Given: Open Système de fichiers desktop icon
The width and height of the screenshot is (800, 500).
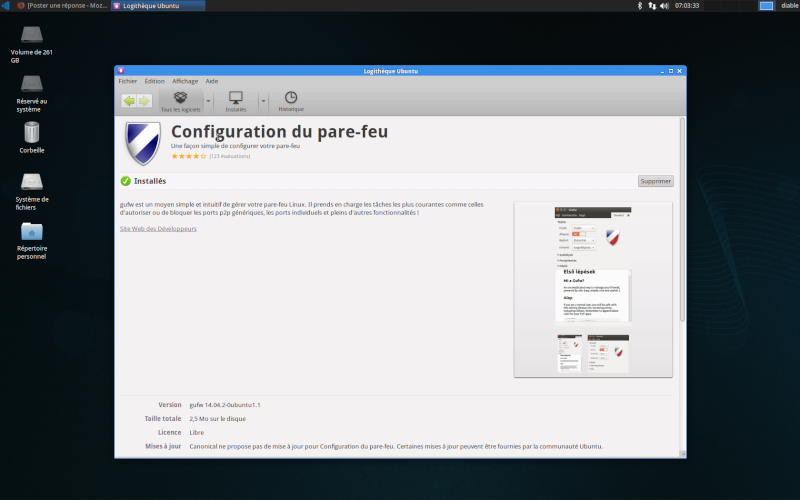Looking at the screenshot, I should pyautogui.click(x=32, y=191).
